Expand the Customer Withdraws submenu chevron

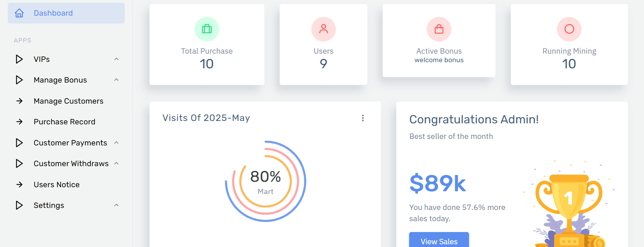point(116,163)
